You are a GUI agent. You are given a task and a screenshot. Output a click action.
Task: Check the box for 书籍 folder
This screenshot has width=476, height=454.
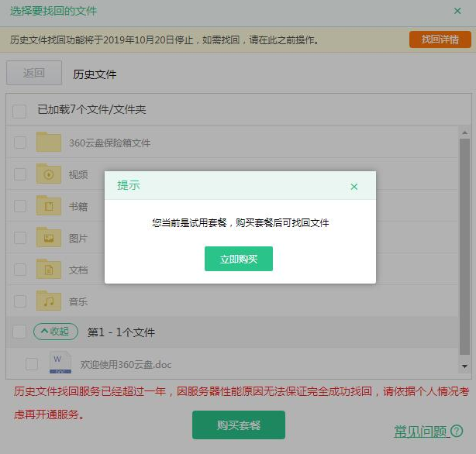click(x=20, y=206)
